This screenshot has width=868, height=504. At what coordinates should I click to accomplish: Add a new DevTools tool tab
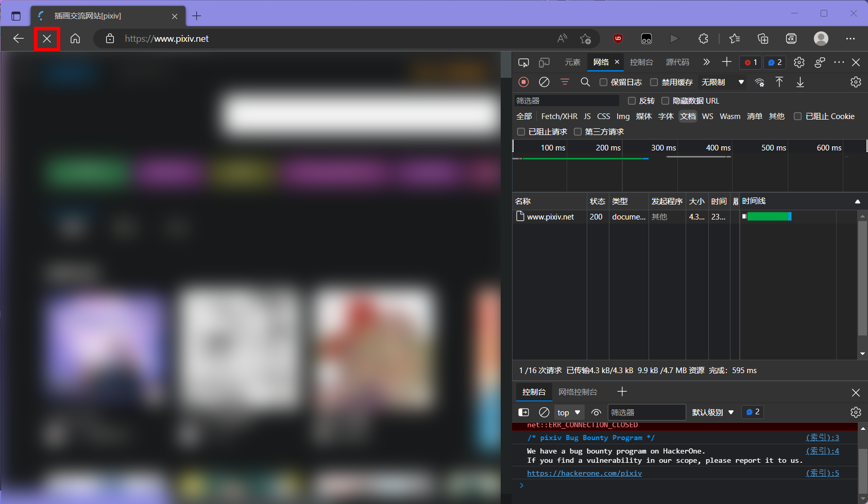click(x=727, y=62)
